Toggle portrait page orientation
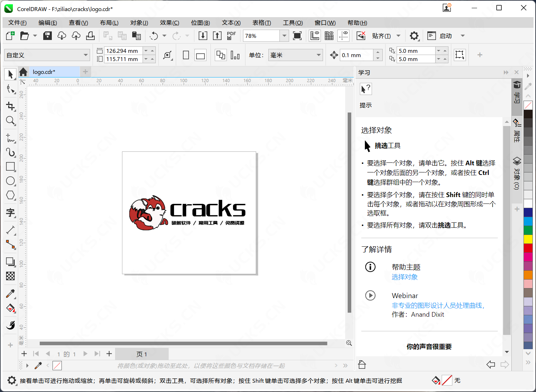The height and width of the screenshot is (392, 536). pos(185,55)
